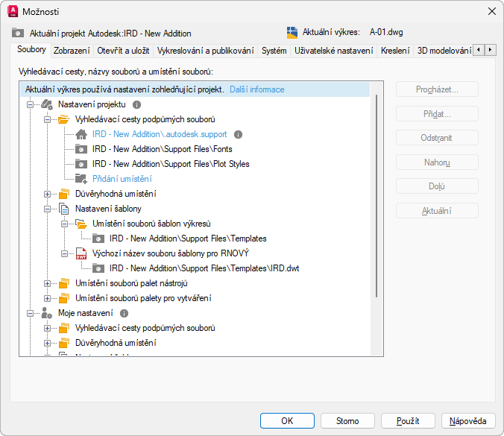
Task: Open the Vykreslování a publikování tab
Action: tap(205, 51)
